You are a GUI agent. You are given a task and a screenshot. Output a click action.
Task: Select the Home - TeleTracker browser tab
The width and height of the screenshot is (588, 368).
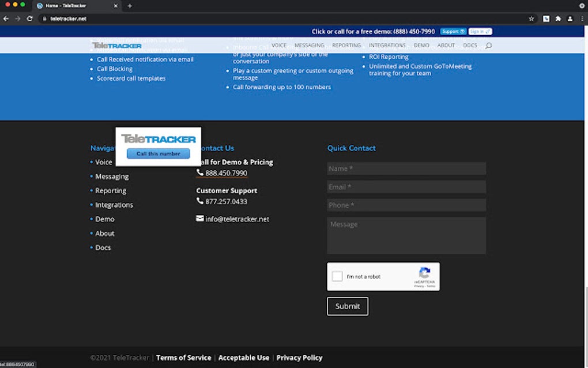pos(77,6)
